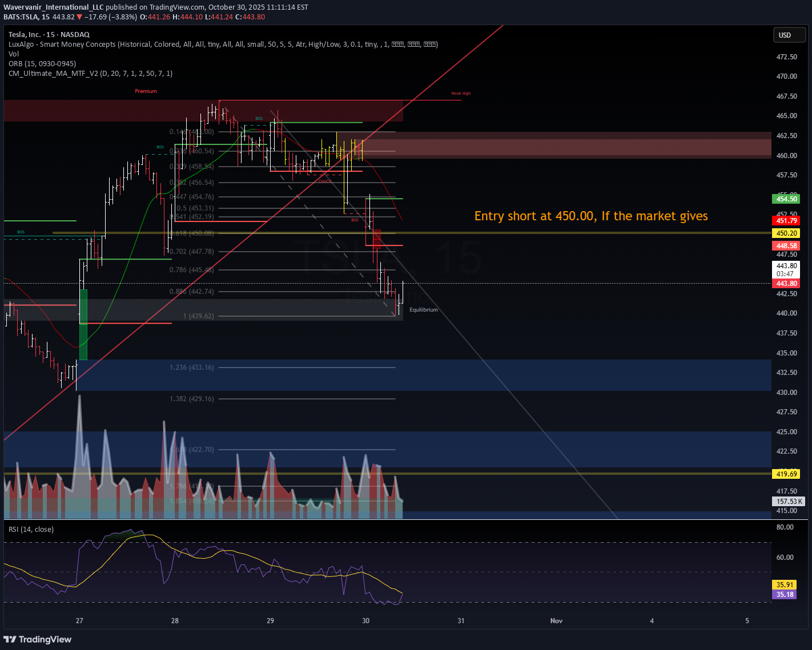
Task: Click the yellow 419.69 price axis label
Action: [x=786, y=474]
